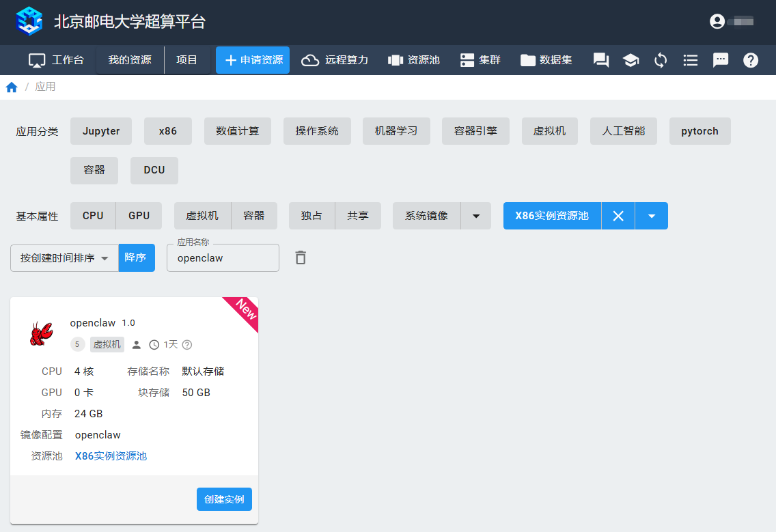The image size is (776, 532).
Task: Filter by 操作系统 category
Action: pyautogui.click(x=317, y=131)
